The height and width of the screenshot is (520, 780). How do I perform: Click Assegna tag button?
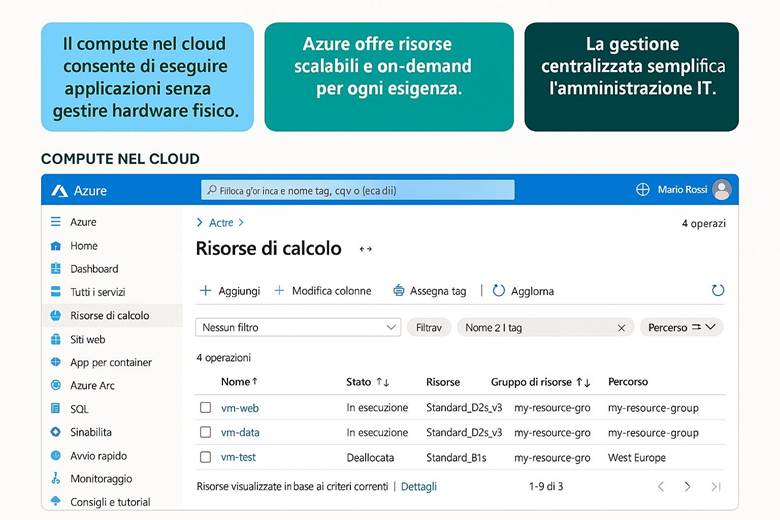tap(430, 291)
